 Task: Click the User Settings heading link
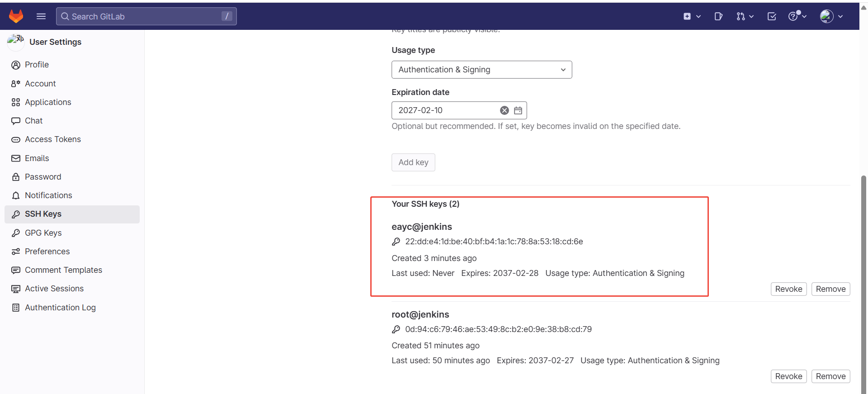point(55,42)
